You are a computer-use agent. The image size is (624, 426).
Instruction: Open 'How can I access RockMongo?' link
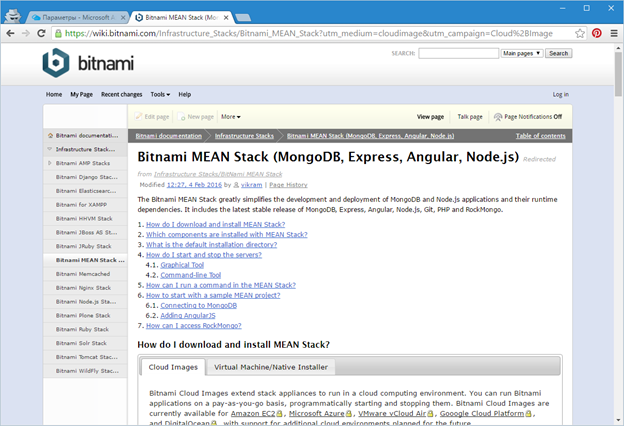click(x=193, y=326)
